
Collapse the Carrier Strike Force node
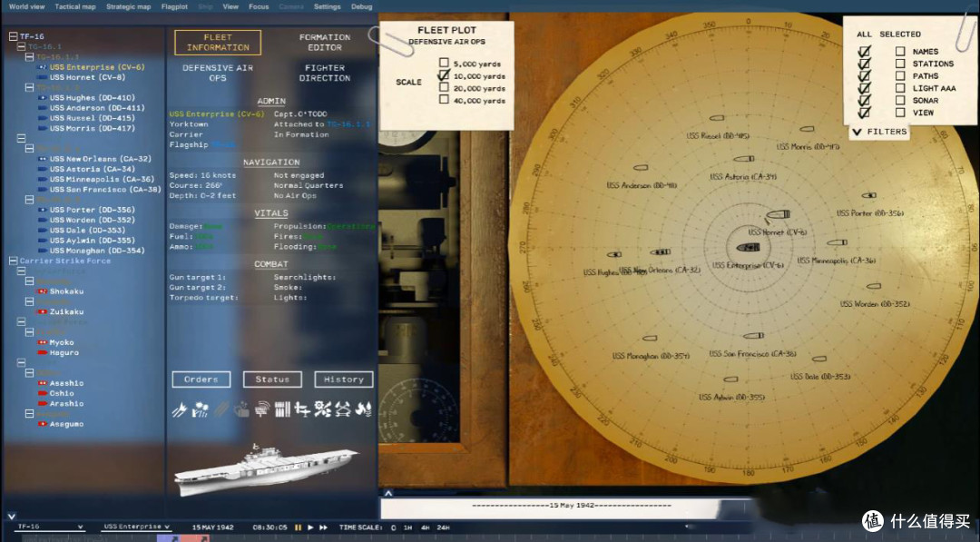coord(13,261)
